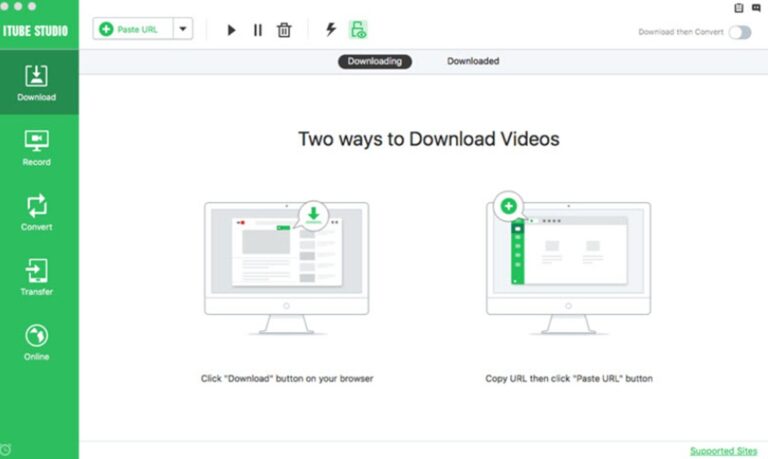
Task: Open the Record section in the sidebar
Action: [37, 147]
